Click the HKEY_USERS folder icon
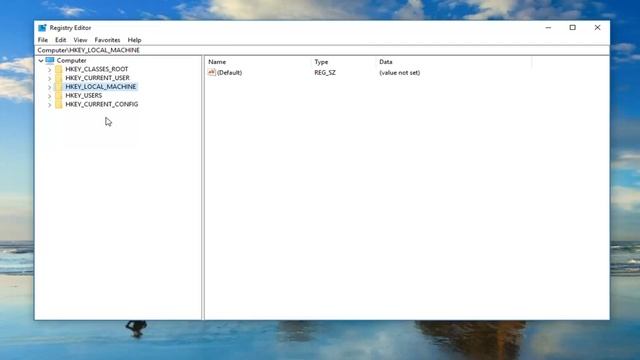640x360 pixels. [59, 96]
